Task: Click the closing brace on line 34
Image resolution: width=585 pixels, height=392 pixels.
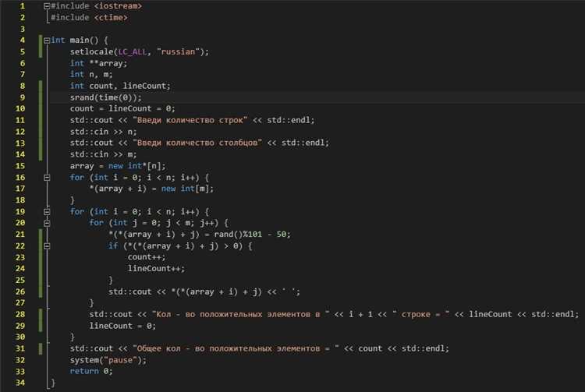Action: 53,383
